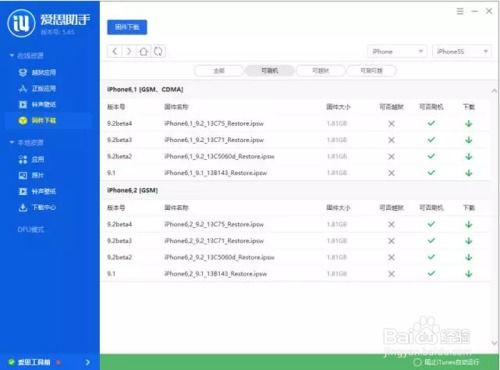The image size is (500, 370).
Task: Download iPhone6,2 9.1 firmware via green arrow
Action: tap(469, 274)
